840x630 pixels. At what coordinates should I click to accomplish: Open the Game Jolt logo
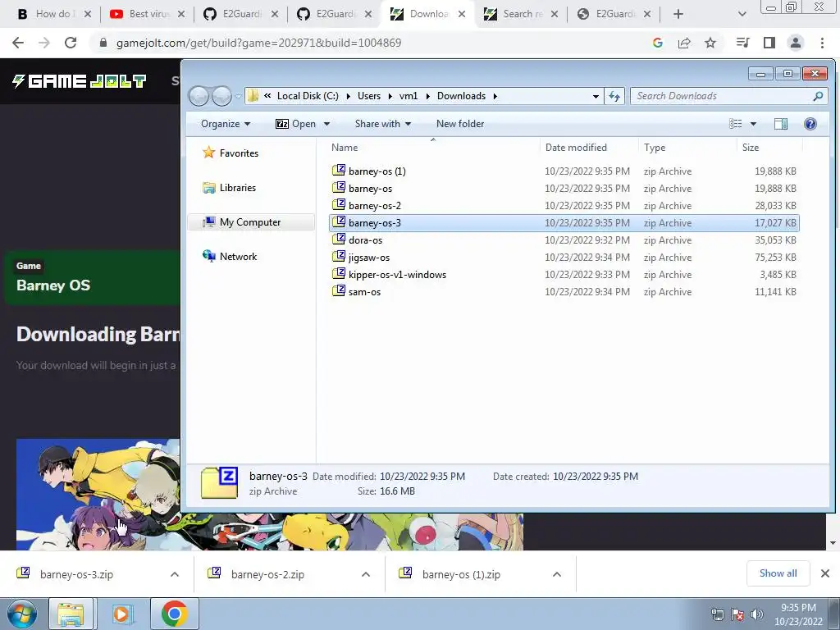pos(80,81)
